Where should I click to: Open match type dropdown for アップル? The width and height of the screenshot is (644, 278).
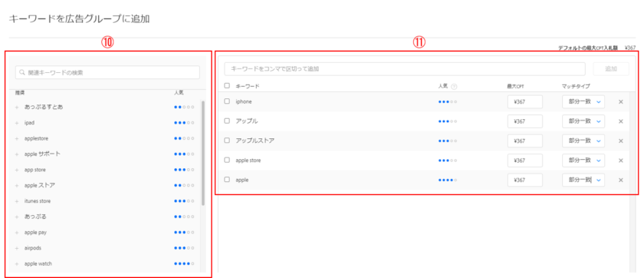pyautogui.click(x=583, y=121)
